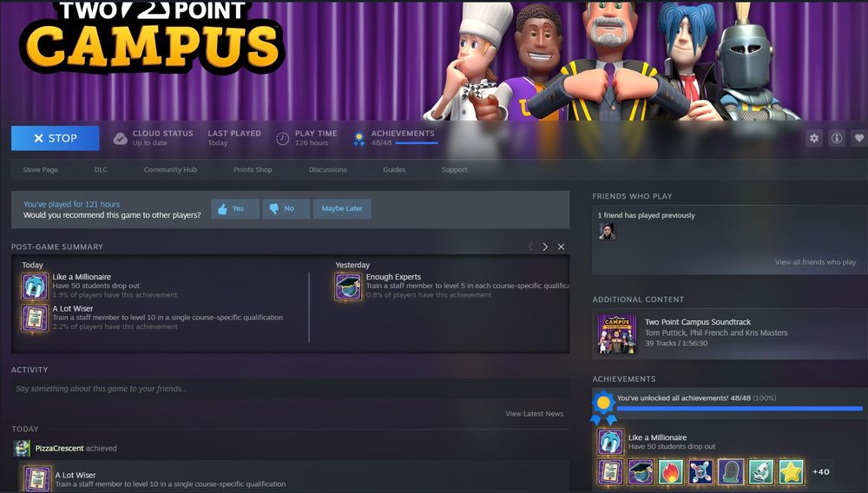Close the post-game summary panel
868x493 pixels.
coord(561,246)
